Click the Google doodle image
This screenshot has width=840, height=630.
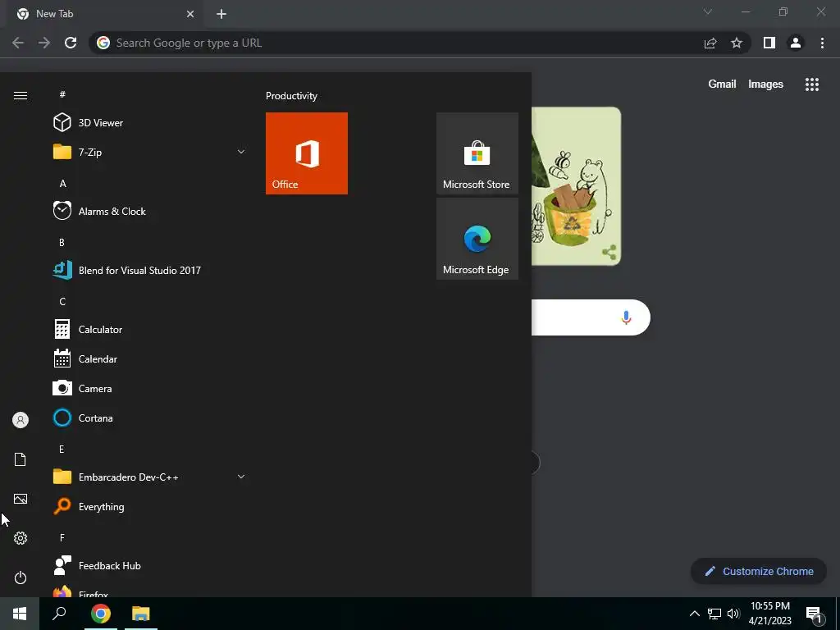[577, 186]
